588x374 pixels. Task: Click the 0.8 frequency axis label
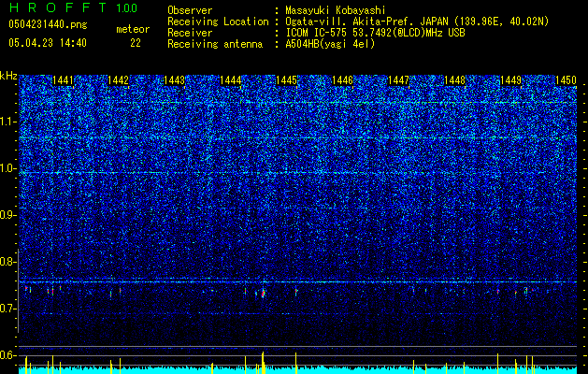(x=8, y=262)
